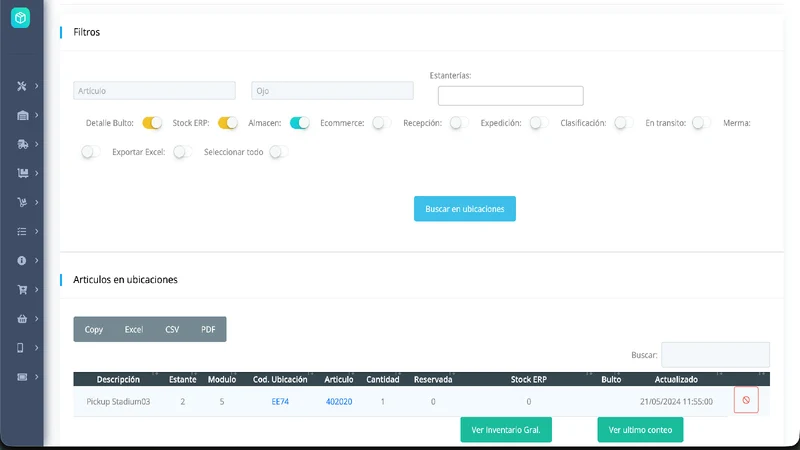Sort table by Modulo column
Screen dimensions: 800x450
point(221,380)
